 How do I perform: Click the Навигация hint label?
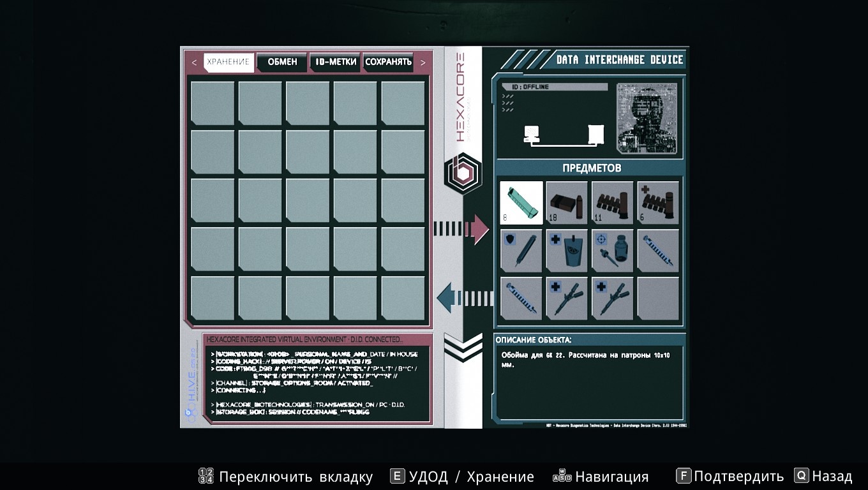612,477
